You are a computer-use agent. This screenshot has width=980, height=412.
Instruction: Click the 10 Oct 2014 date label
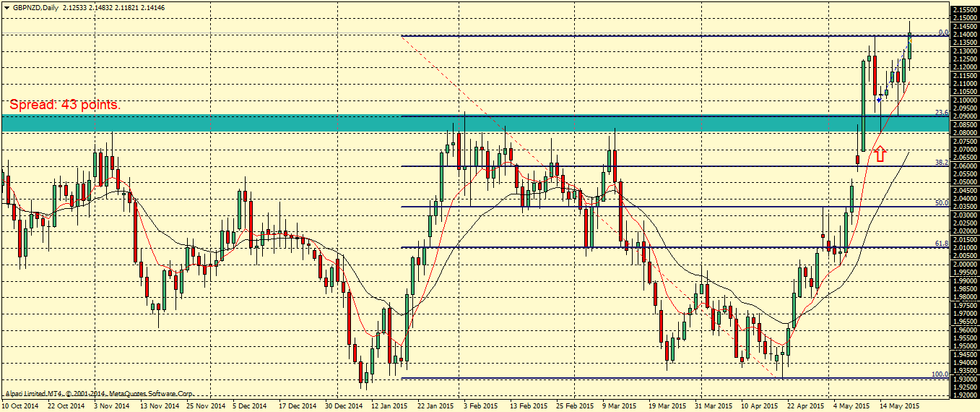click(x=20, y=406)
